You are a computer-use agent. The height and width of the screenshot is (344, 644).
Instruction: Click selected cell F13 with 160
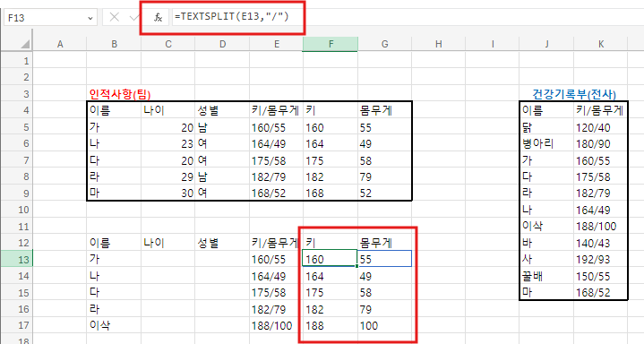[330, 259]
